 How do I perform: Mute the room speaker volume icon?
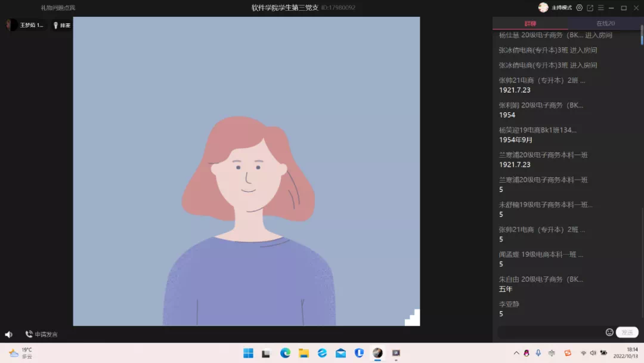(x=9, y=334)
